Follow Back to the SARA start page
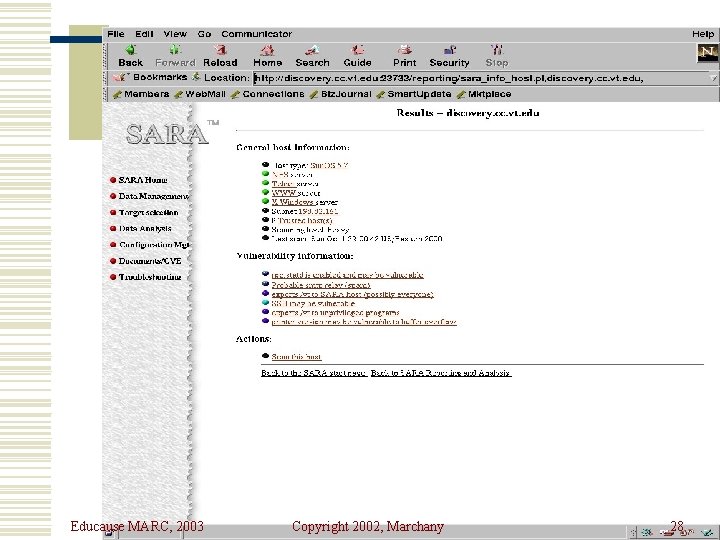Image resolution: width=720 pixels, height=540 pixels. (x=314, y=373)
